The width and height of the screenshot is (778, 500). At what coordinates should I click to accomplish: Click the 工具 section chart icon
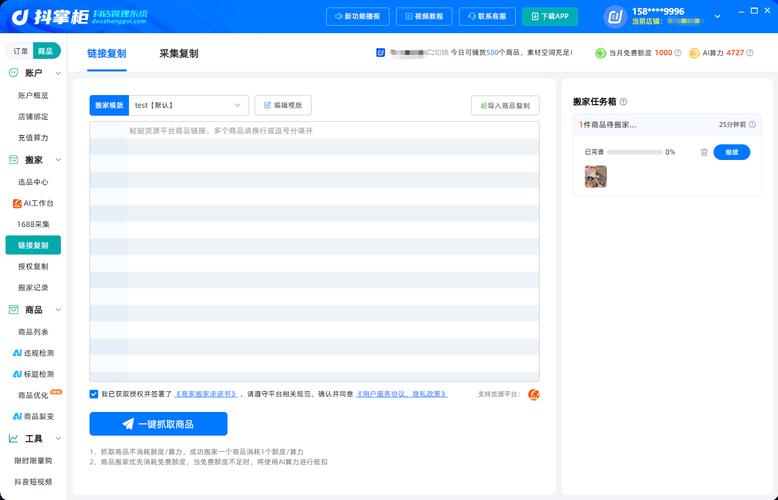[13, 438]
